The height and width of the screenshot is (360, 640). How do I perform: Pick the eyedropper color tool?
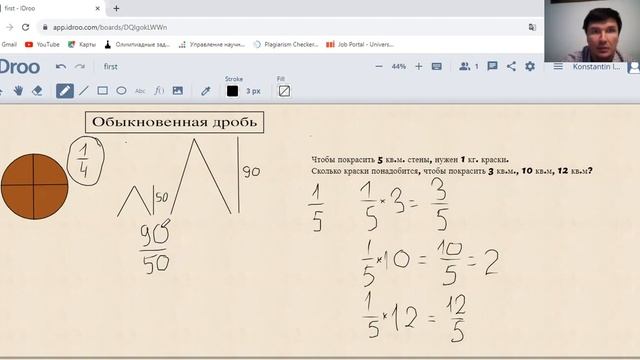[x=205, y=91]
